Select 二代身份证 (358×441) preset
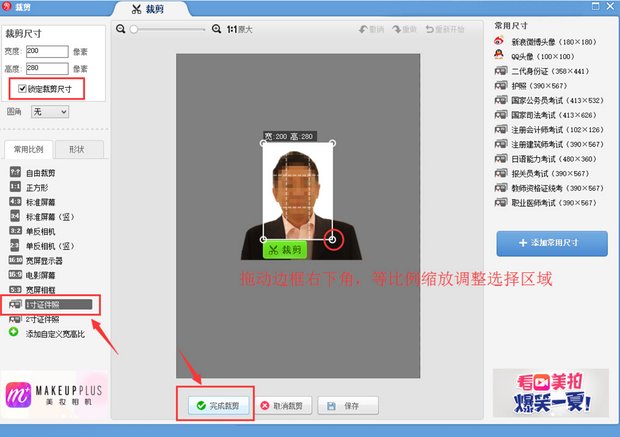This screenshot has height=437, width=620. click(542, 71)
